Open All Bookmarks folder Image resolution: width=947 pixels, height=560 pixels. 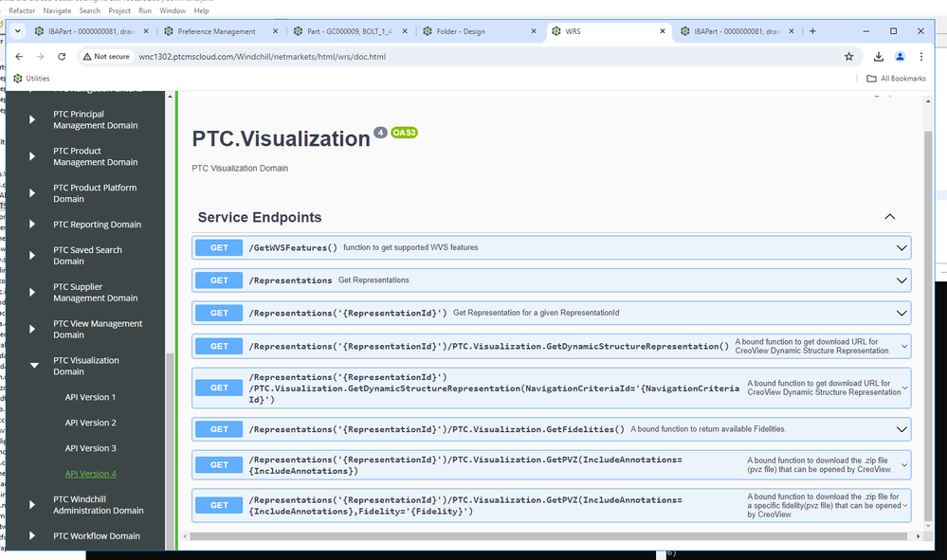coord(896,79)
